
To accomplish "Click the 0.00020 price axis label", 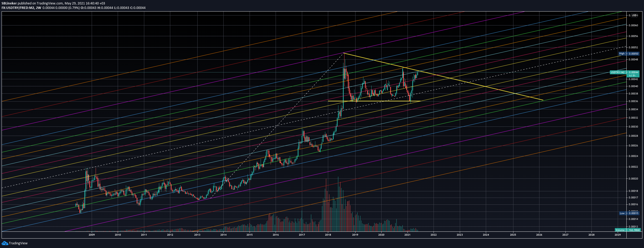I will click(x=633, y=179).
